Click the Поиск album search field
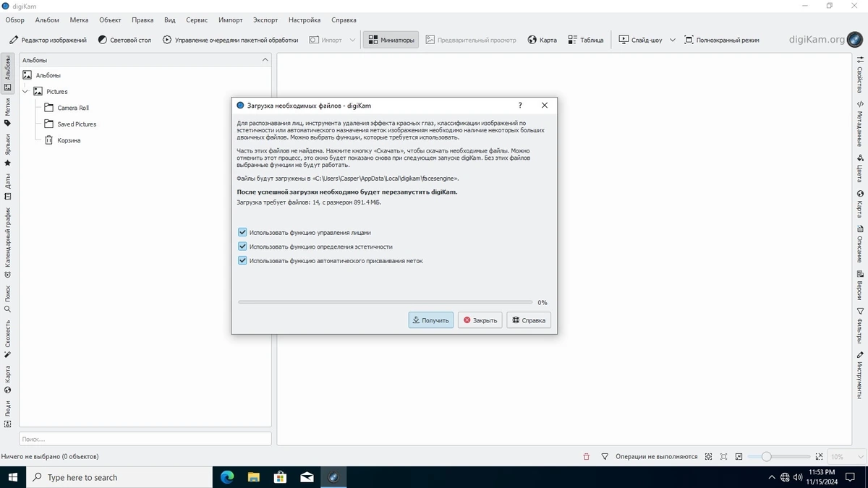 point(145,439)
